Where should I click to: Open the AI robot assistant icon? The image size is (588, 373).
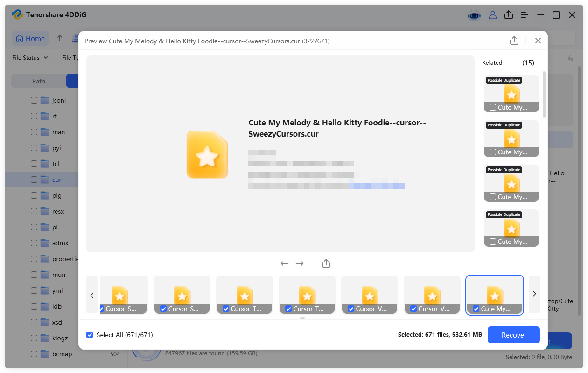(x=475, y=15)
